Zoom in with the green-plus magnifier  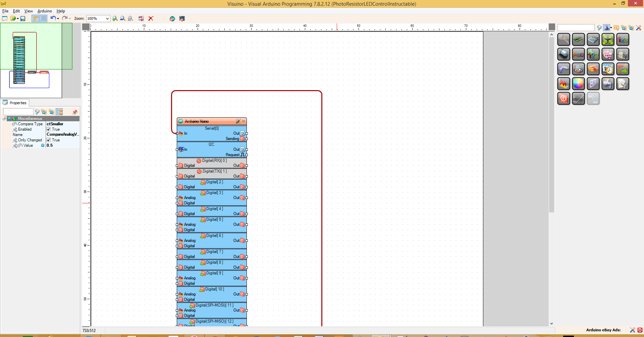[x=115, y=19]
